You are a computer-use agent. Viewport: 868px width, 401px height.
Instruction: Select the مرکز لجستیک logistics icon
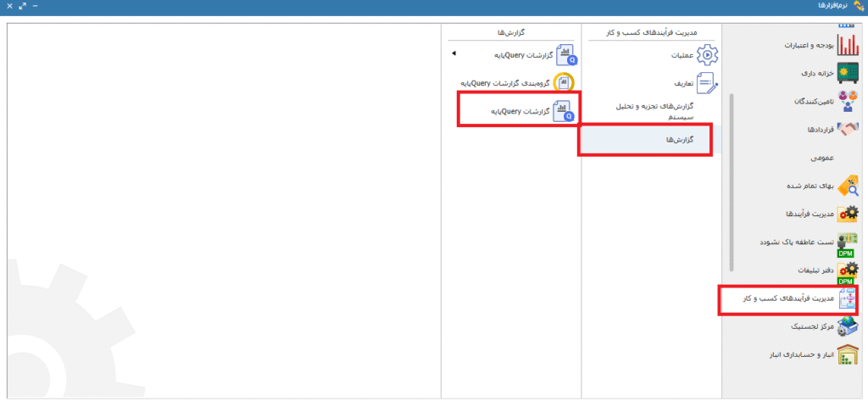(847, 326)
